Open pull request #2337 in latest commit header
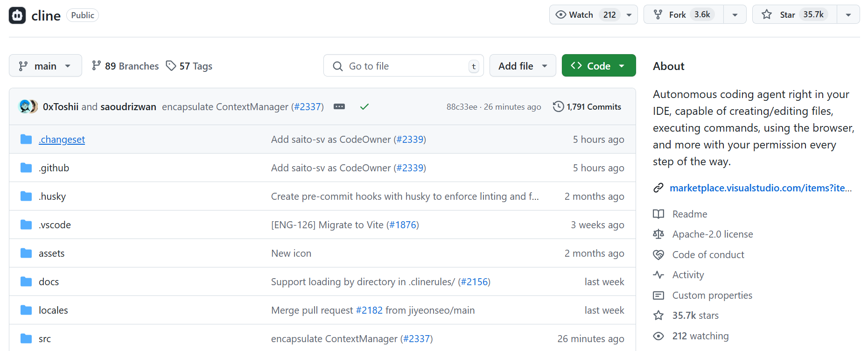Viewport: 868px width, 351px height. click(x=308, y=107)
